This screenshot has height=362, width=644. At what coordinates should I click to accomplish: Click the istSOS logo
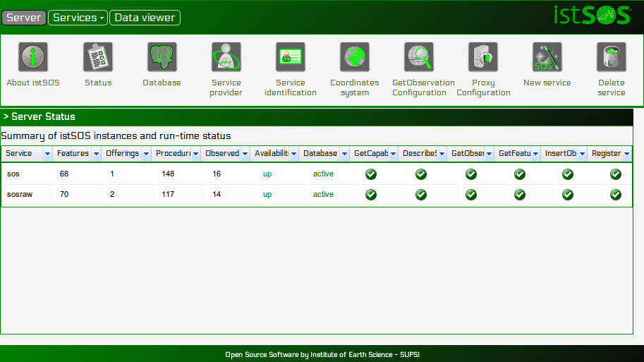[x=593, y=16]
